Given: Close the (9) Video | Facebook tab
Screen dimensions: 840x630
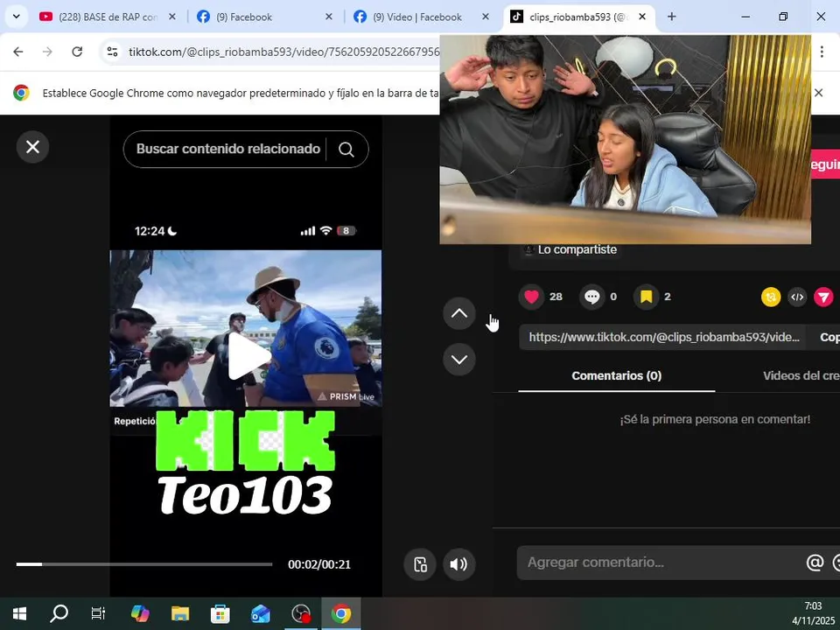Looking at the screenshot, I should tap(486, 17).
